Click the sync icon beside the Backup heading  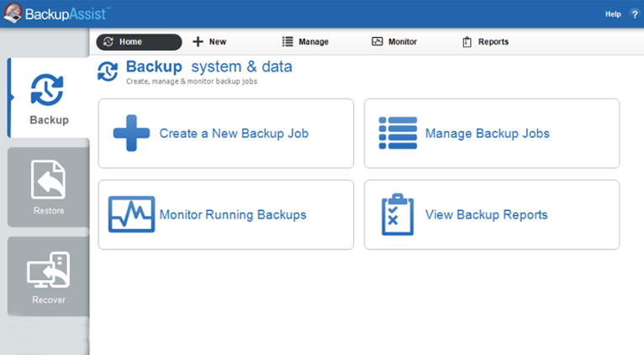[108, 71]
